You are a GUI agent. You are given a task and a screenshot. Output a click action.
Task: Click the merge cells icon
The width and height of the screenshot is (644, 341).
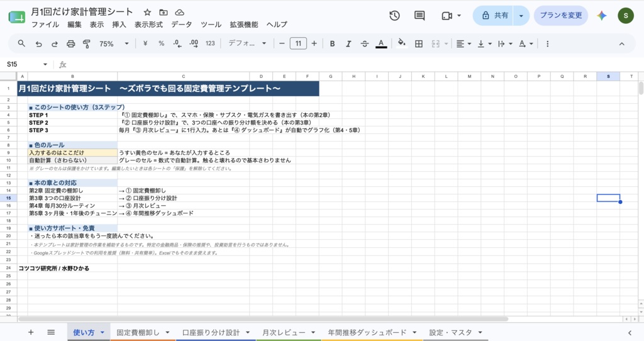[x=436, y=43]
